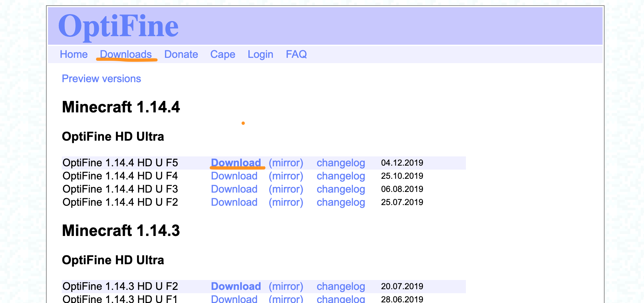The width and height of the screenshot is (644, 303).
Task: Select the date 20.07.2019
Action: pos(402,286)
